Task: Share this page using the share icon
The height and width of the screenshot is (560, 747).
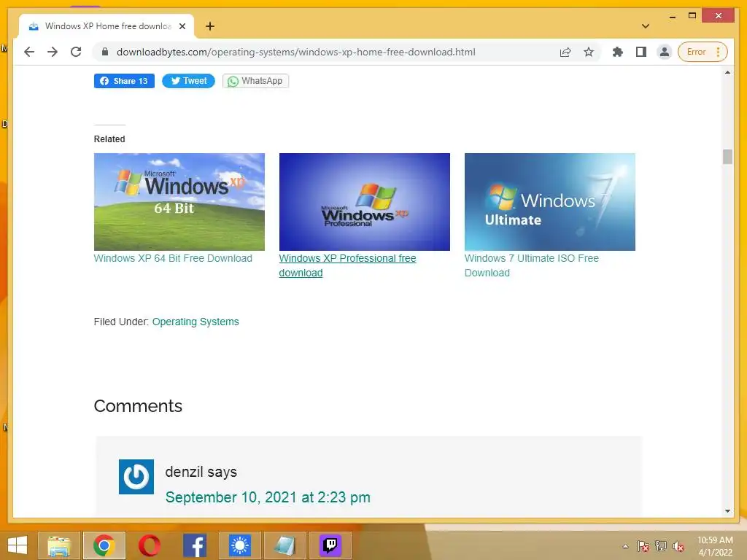Action: tap(565, 52)
